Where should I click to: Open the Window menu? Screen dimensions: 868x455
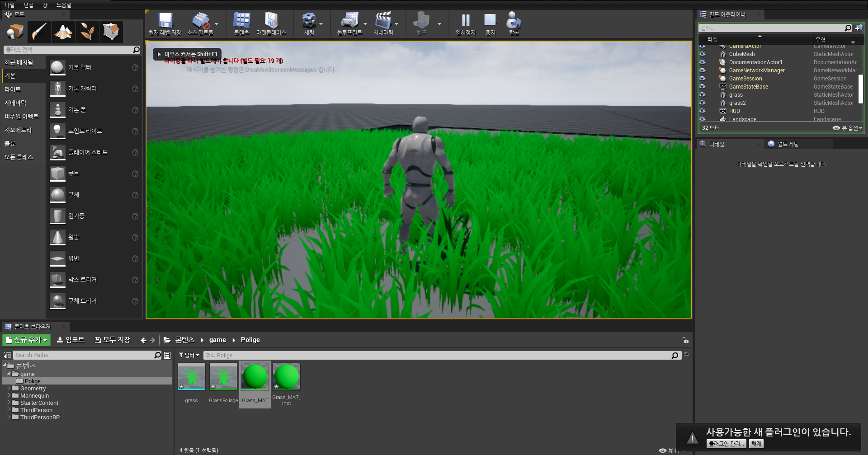click(45, 5)
